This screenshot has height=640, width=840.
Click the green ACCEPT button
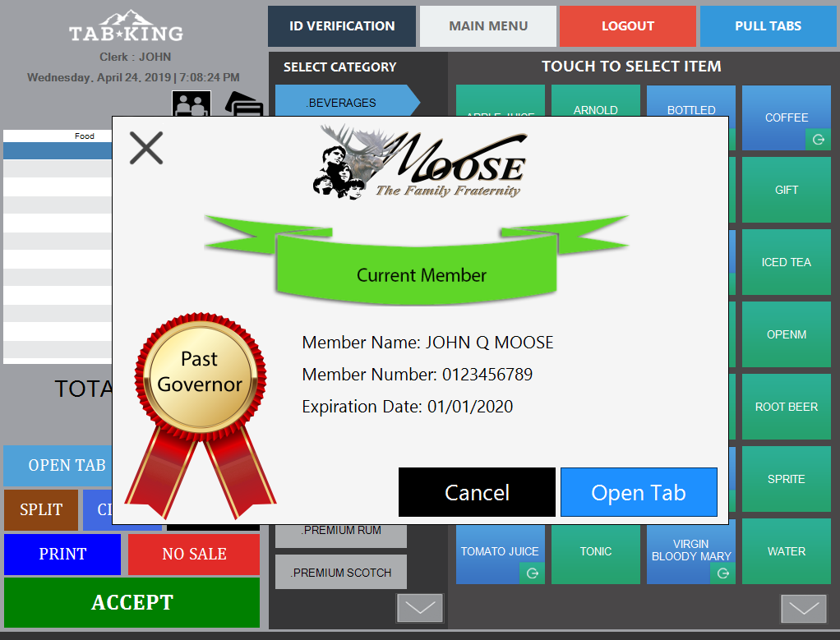(132, 602)
